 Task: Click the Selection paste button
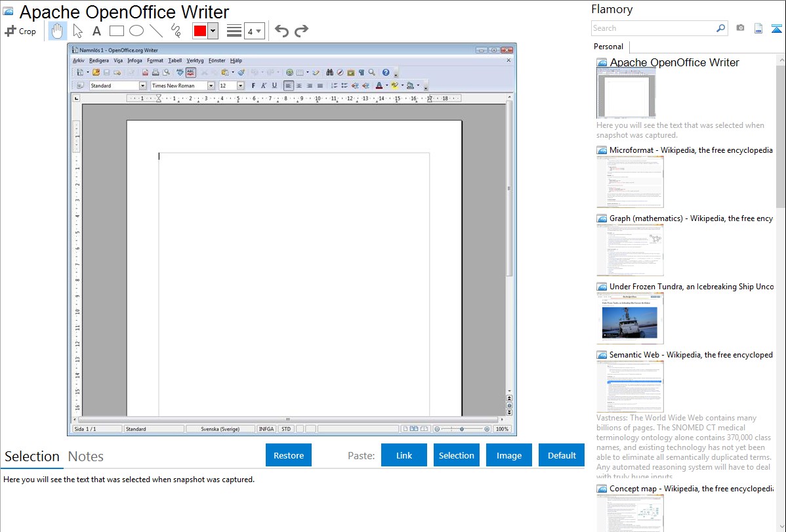tap(456, 455)
